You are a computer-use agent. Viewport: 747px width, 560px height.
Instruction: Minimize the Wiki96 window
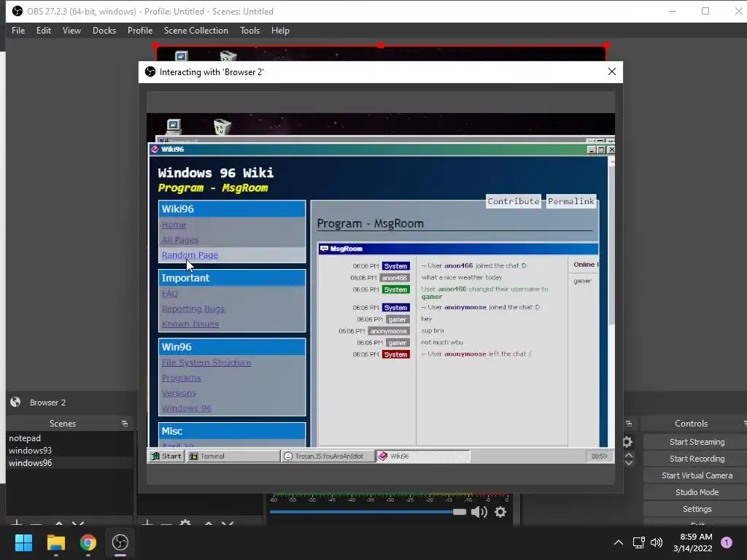pos(592,149)
